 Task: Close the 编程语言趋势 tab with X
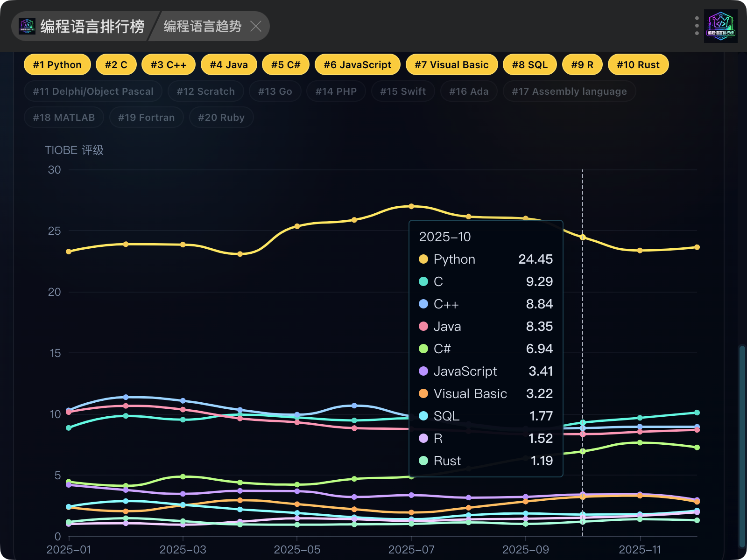coord(256,26)
